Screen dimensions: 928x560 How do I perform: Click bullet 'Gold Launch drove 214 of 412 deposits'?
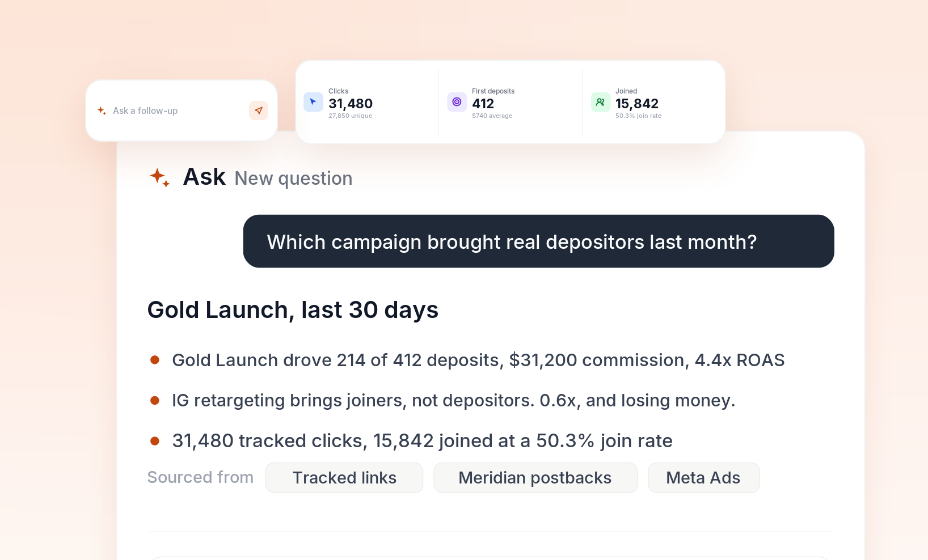coord(478,360)
